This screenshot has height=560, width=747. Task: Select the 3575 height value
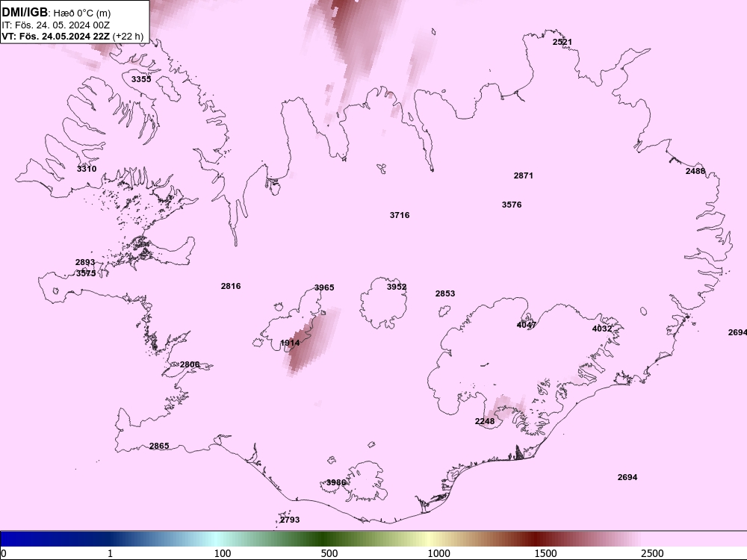pyautogui.click(x=86, y=273)
